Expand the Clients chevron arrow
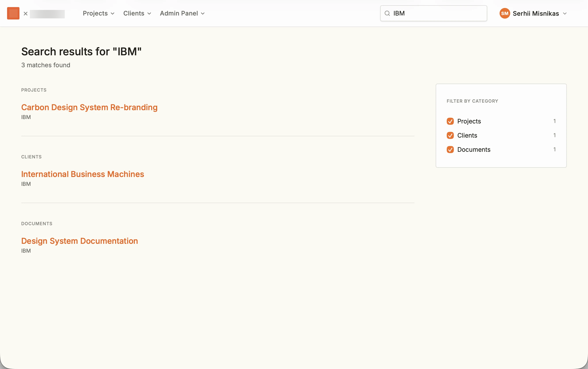Screen dimensions: 588x369 pyautogui.click(x=149, y=13)
